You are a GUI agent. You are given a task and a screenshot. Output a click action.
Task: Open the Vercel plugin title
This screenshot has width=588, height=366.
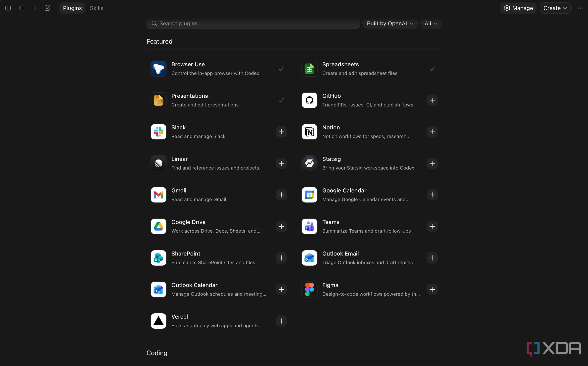click(180, 317)
